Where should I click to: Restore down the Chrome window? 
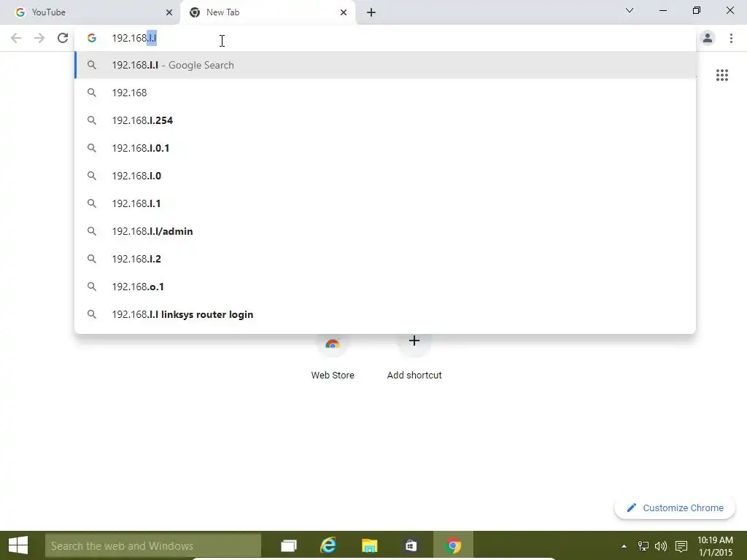point(697,10)
